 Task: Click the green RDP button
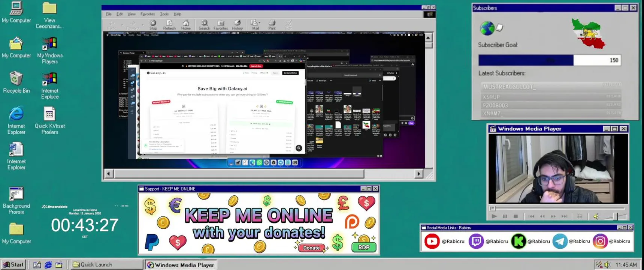(x=364, y=247)
